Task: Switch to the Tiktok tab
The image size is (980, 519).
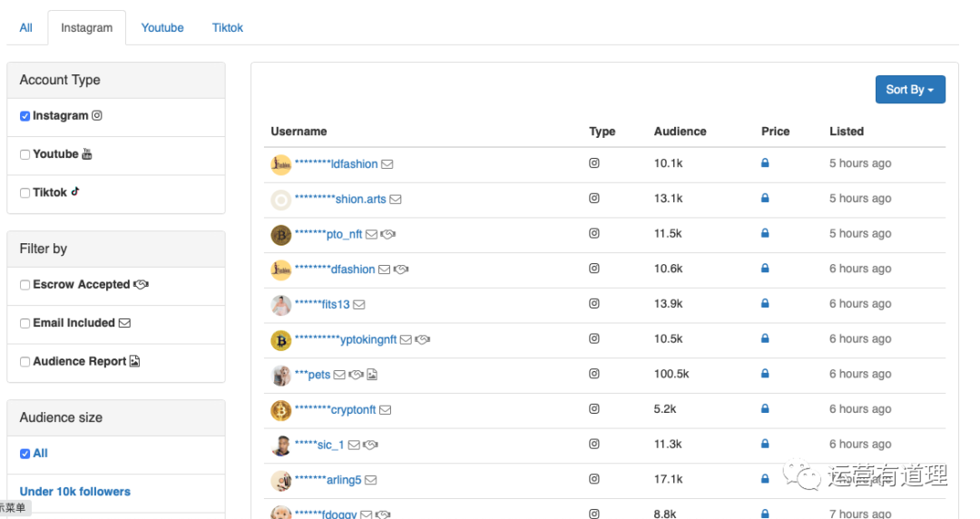Action: [x=228, y=27]
